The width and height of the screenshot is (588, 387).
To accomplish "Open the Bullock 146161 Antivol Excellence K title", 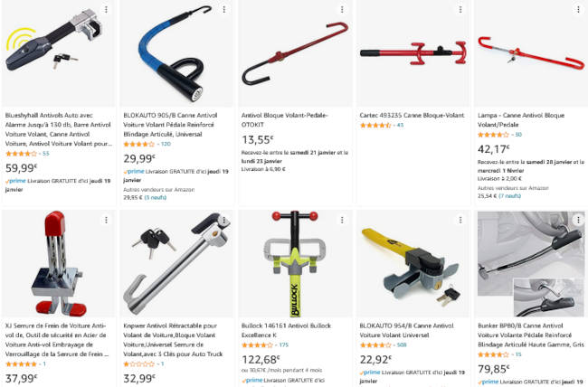I will (286, 330).
